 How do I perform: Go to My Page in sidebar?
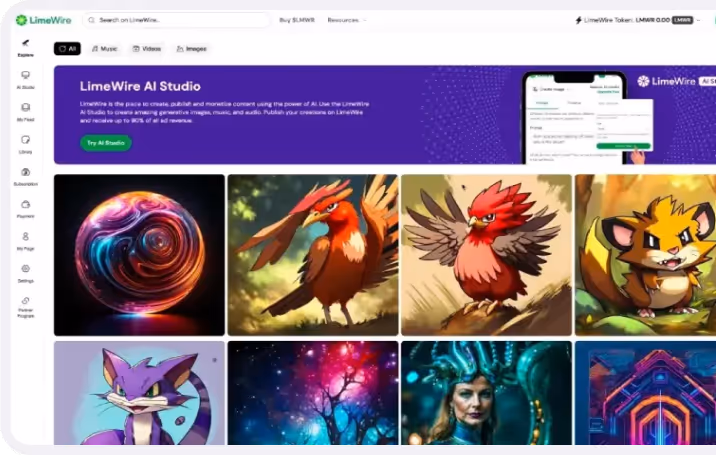point(26,241)
